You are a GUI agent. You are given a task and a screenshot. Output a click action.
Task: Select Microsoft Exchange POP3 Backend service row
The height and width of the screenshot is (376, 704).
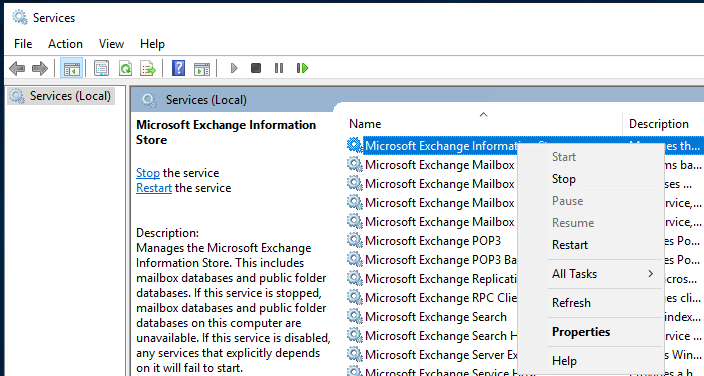coord(440,260)
